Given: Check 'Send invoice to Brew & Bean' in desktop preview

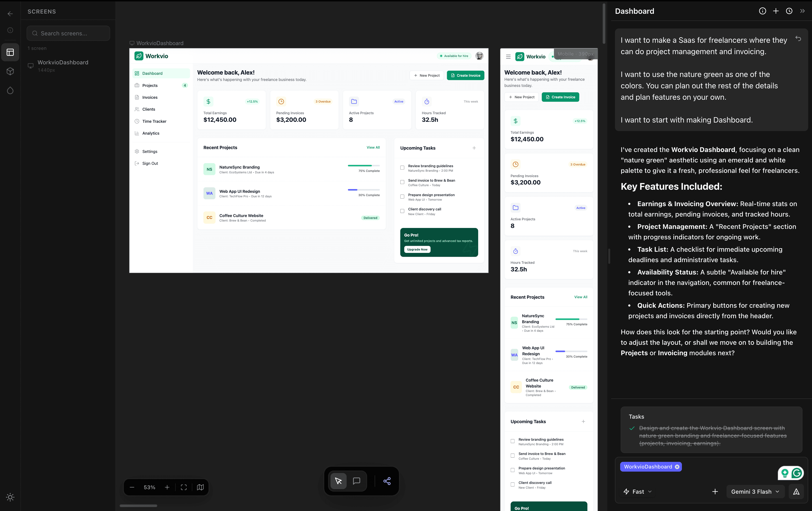Looking at the screenshot, I should click(x=402, y=182).
